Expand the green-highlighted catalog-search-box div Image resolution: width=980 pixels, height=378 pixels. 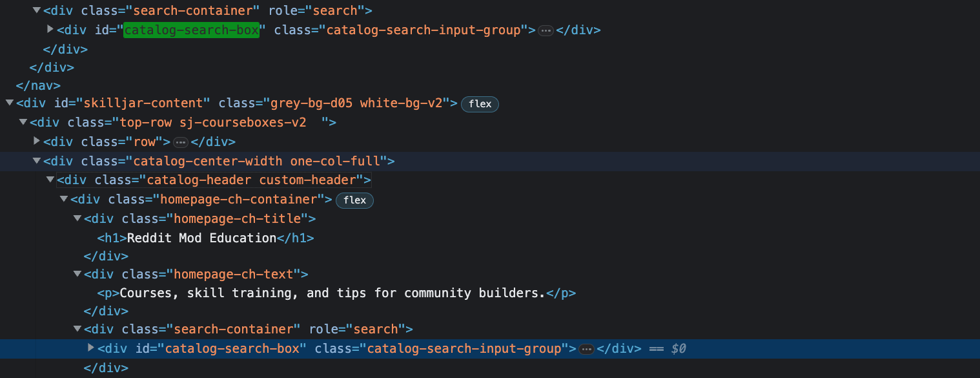pyautogui.click(x=50, y=29)
